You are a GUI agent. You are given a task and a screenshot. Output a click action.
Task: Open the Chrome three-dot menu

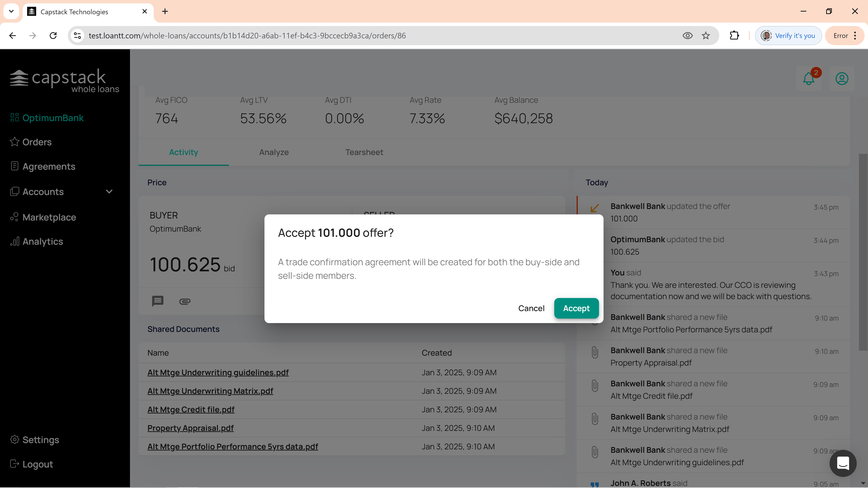coord(855,36)
